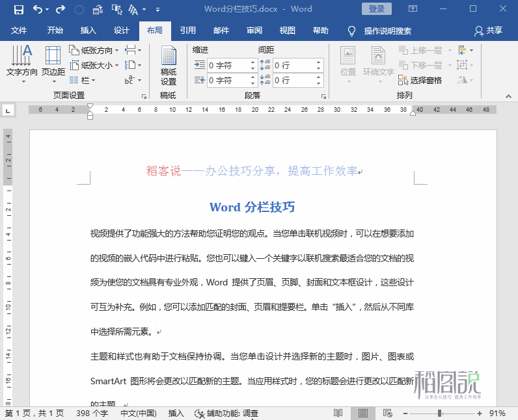Redo the last action

(x=61, y=10)
